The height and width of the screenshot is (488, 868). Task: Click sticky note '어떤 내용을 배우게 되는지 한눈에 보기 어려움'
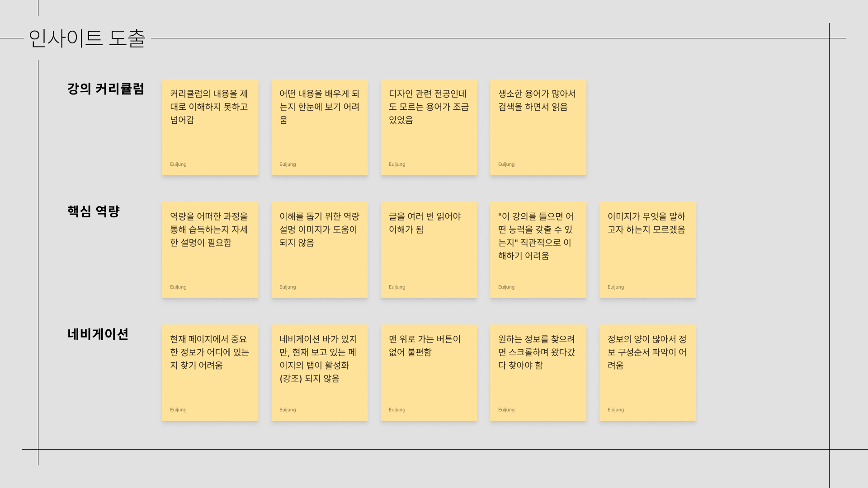[x=319, y=127]
